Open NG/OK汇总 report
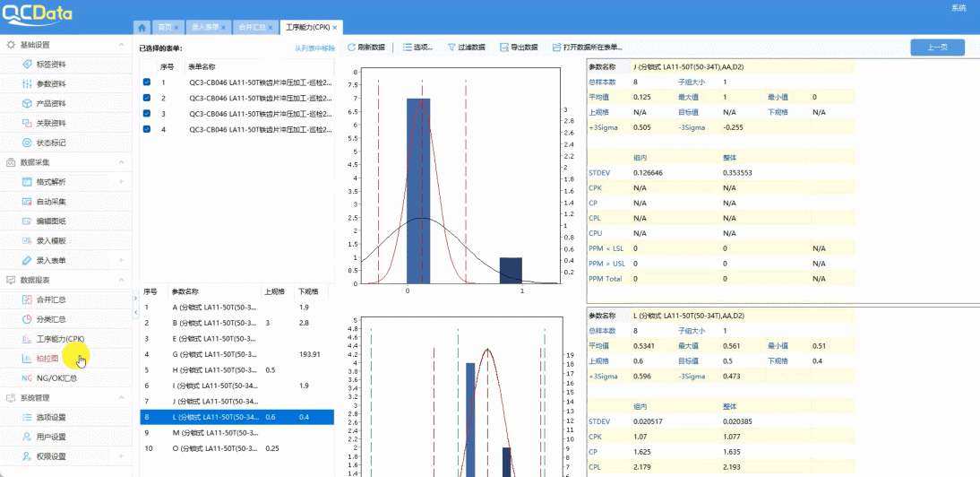Screen dimensions: 980x477 [56, 378]
